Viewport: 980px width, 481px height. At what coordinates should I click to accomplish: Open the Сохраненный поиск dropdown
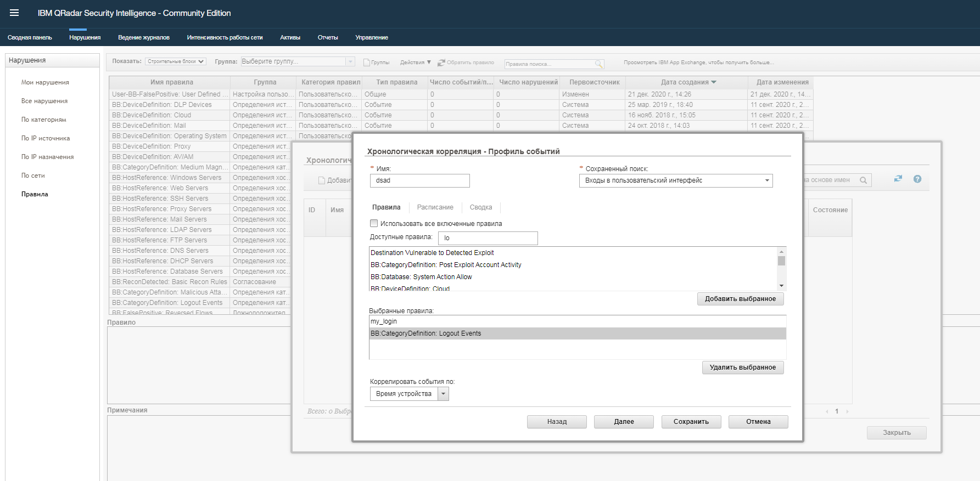pyautogui.click(x=676, y=180)
